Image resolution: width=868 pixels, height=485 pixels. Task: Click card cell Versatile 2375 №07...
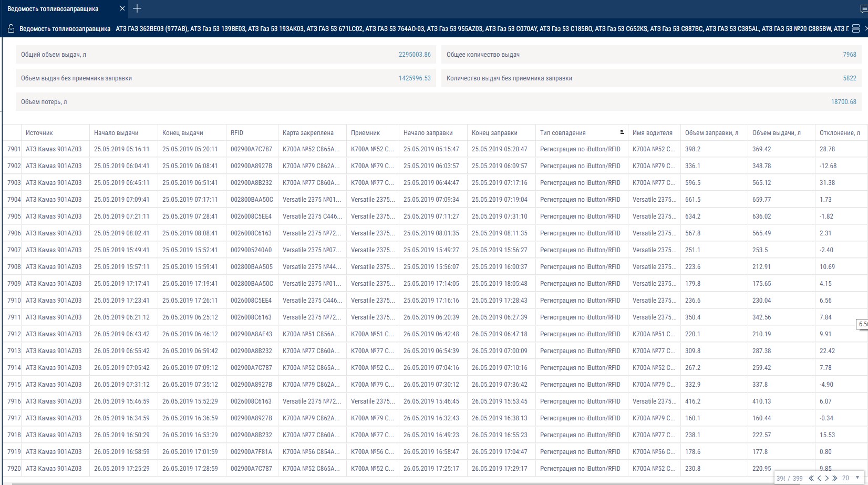(312, 250)
